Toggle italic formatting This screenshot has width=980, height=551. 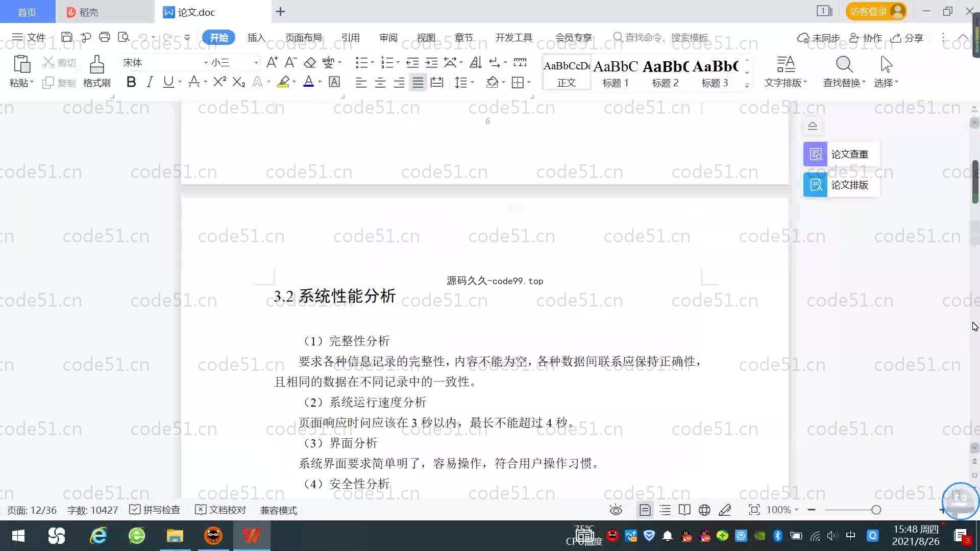[x=150, y=82]
